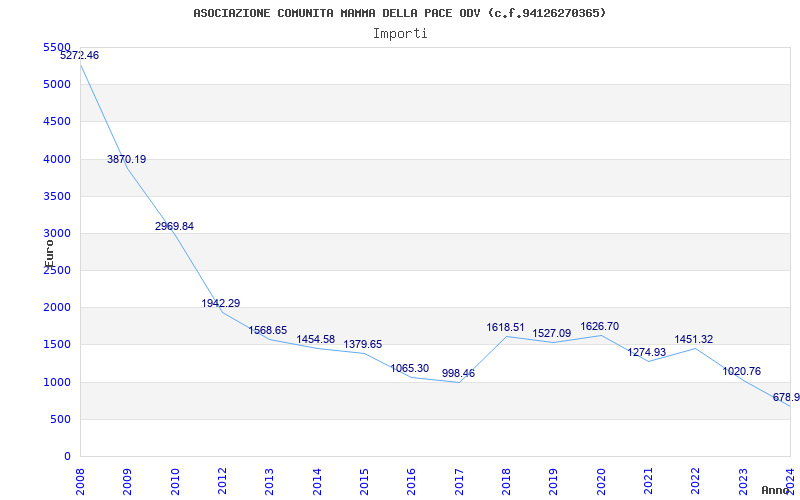800x500 pixels.
Task: Click the data label 1568.65
Action: (268, 330)
